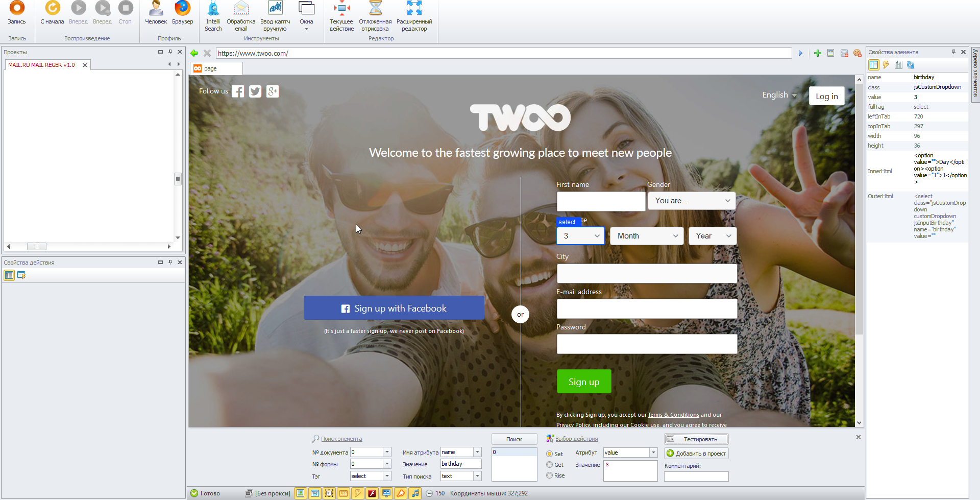Viewport: 980px width, 500px height.
Task: Open the 'You are...' gender dropdown
Action: click(692, 201)
